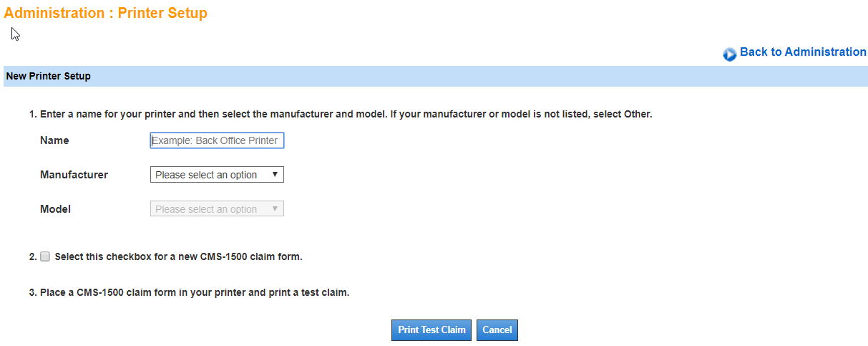Click the New Printer Setup section header

pos(49,76)
